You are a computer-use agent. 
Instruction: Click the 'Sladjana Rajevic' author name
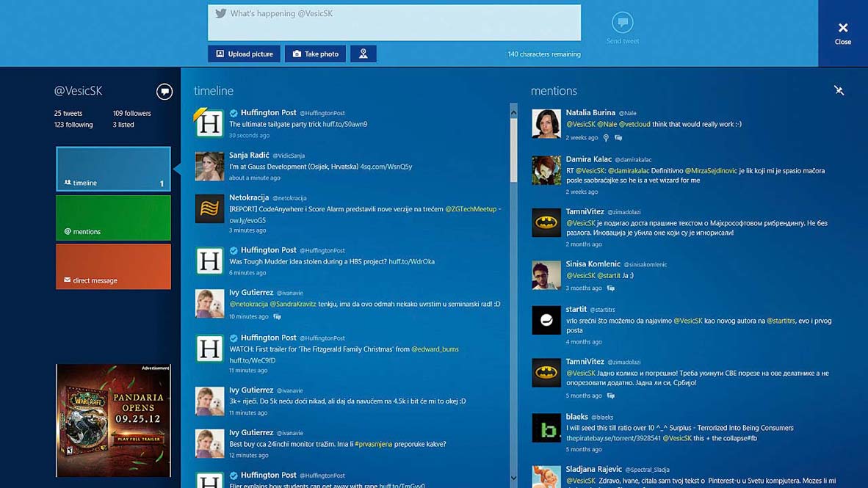pyautogui.click(x=594, y=469)
